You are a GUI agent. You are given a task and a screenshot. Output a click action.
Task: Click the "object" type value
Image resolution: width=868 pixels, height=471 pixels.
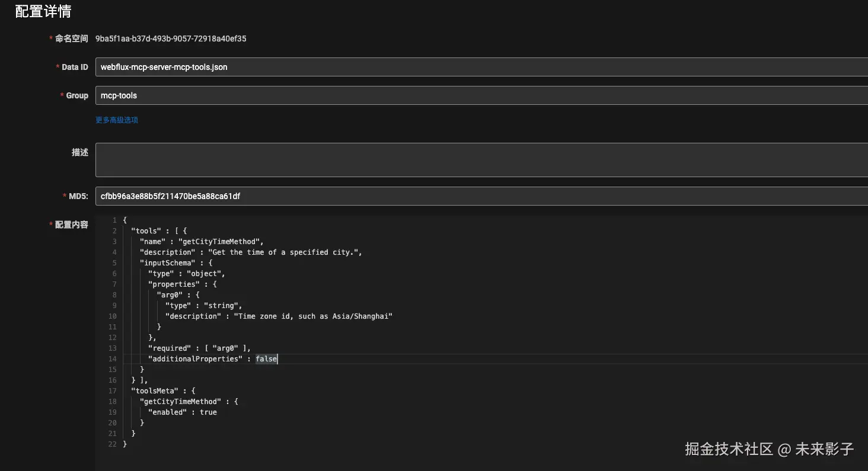(x=204, y=274)
